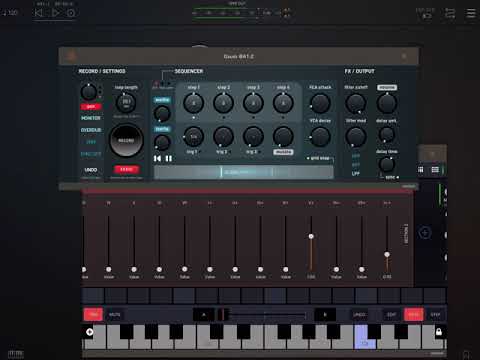The width and height of the screenshot is (480, 360).
Task: Click the big round RECORD button
Action: [126, 140]
